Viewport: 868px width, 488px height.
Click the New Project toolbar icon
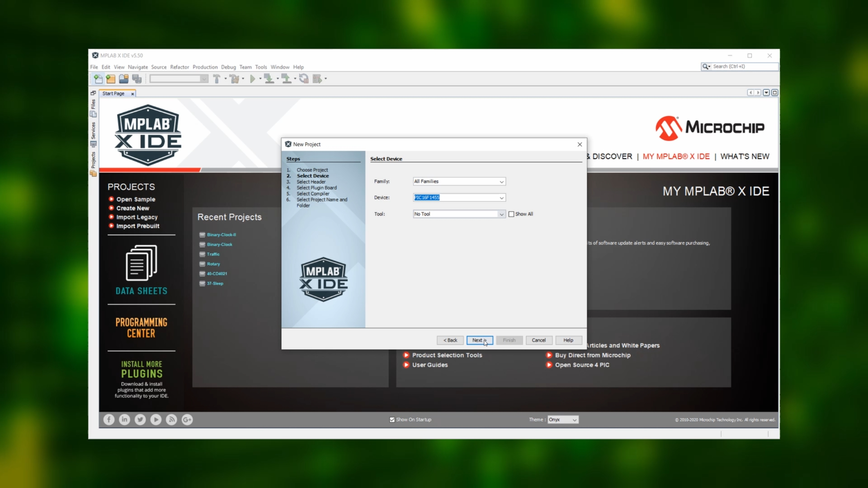coord(111,79)
